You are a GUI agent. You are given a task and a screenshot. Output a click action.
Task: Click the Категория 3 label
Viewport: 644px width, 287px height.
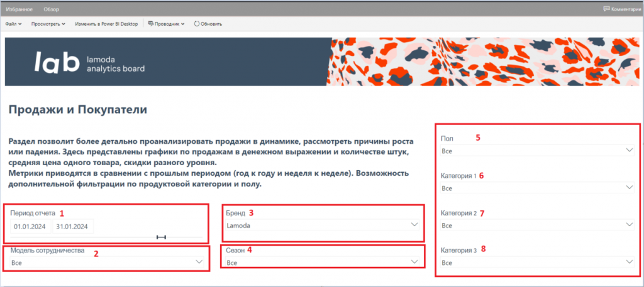click(x=458, y=249)
